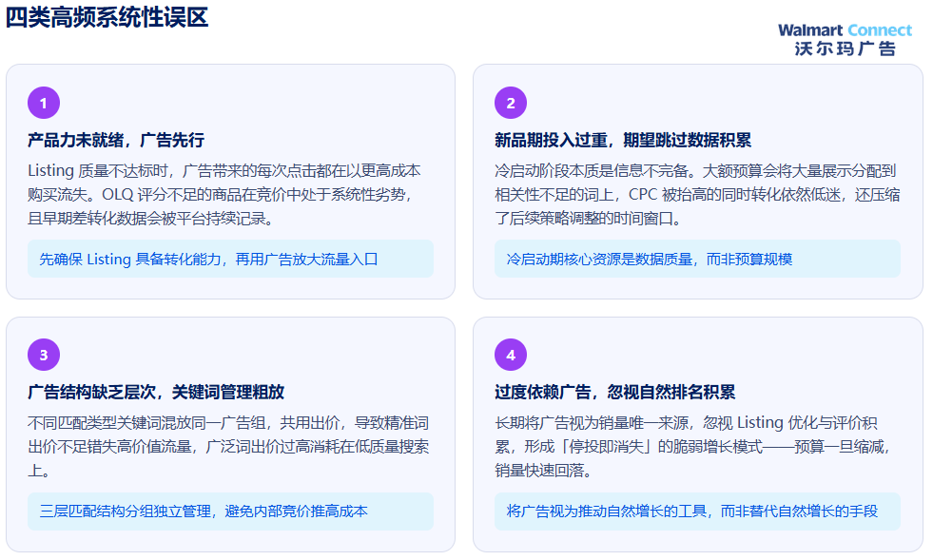Viewport: 933px width, 560px height.
Task: Click paragraph starting Listing 质量不达标时
Action: 224,195
